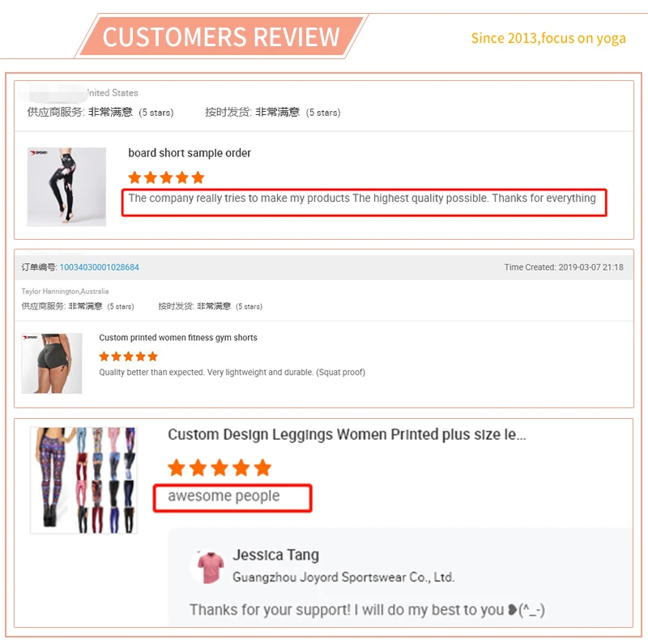The width and height of the screenshot is (648, 644).
Task: Click the large star rating above awesome people
Action: pos(220,468)
